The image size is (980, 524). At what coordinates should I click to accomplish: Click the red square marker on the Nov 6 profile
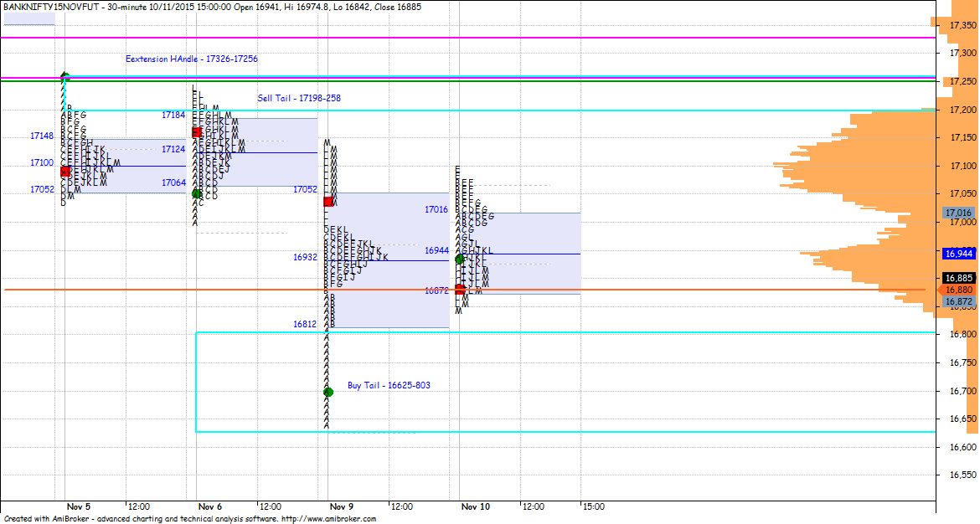pos(197,132)
